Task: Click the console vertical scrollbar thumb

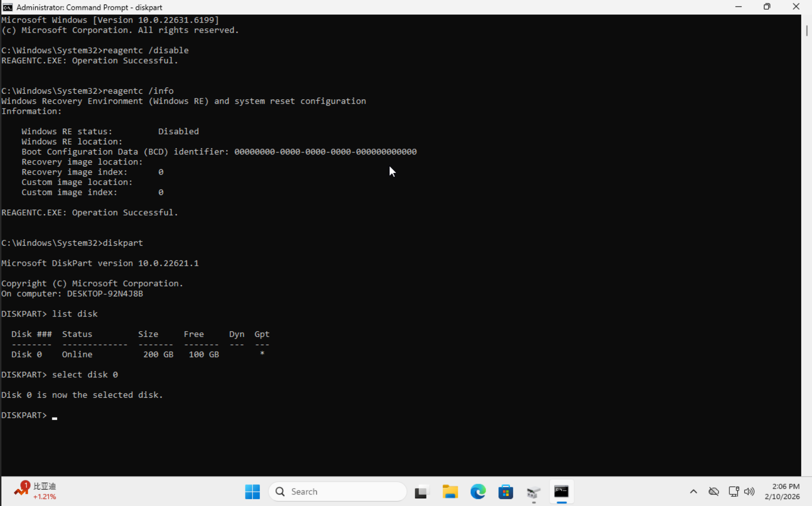Action: coord(806,31)
